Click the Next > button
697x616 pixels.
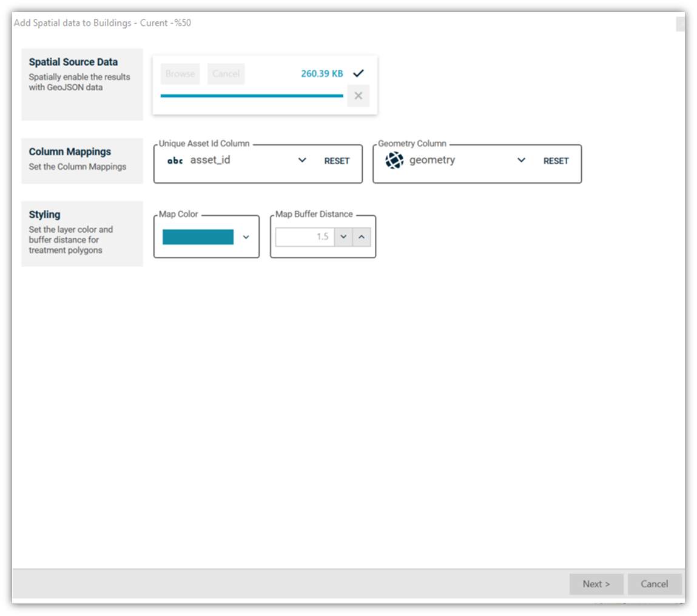click(596, 584)
